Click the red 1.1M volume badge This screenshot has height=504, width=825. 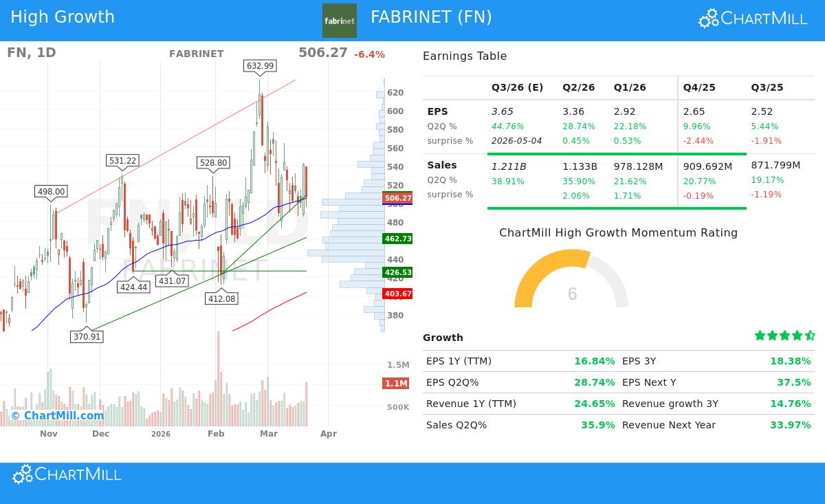click(397, 384)
